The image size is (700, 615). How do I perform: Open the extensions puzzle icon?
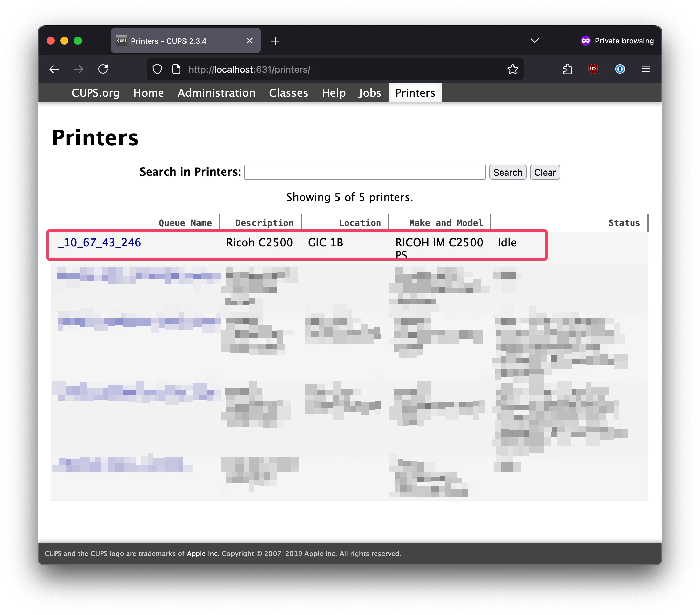pyautogui.click(x=567, y=69)
